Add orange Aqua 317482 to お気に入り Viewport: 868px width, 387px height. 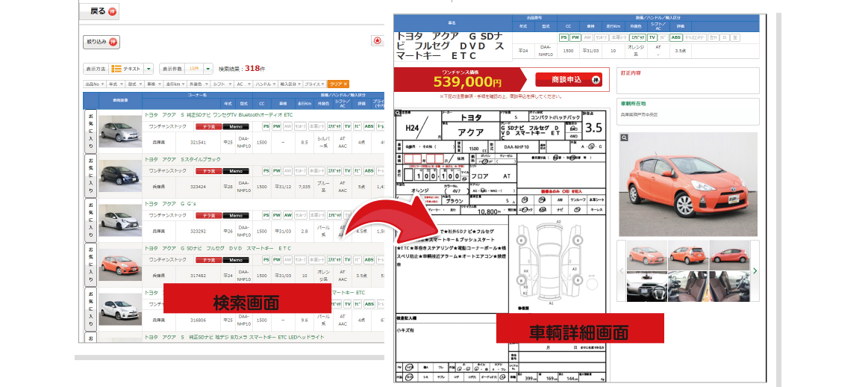coord(90,264)
